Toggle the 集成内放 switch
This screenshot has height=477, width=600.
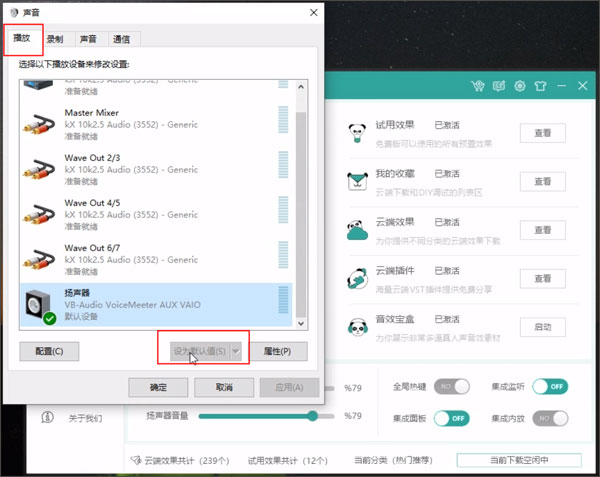point(550,418)
